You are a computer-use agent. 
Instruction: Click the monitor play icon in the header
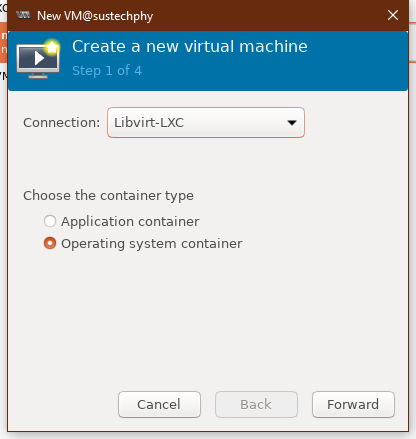tap(38, 60)
